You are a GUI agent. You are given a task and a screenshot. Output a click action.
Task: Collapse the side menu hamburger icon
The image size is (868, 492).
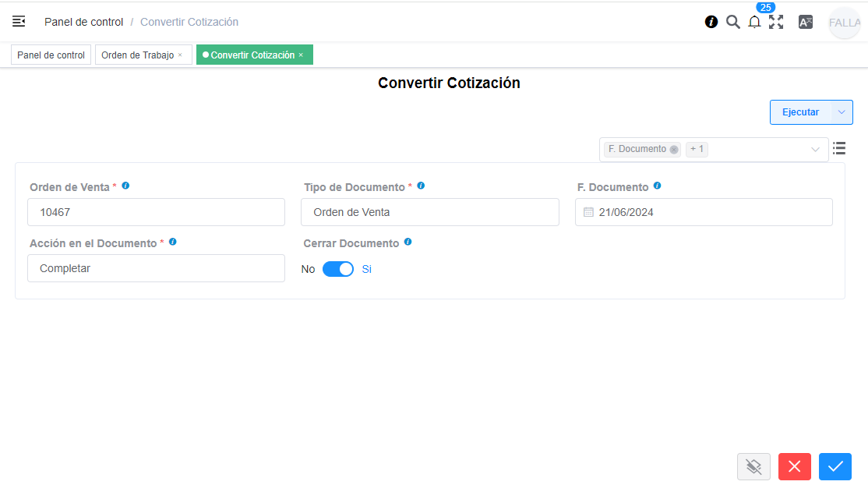tap(19, 22)
